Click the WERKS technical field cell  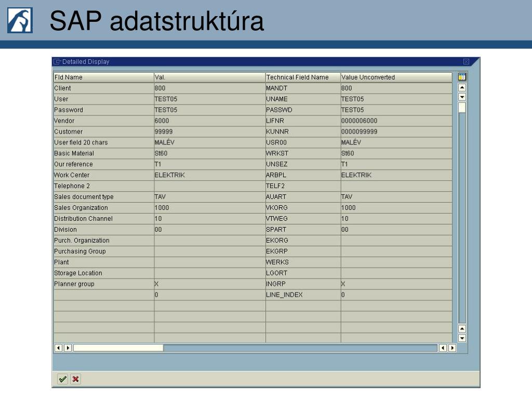click(303, 262)
